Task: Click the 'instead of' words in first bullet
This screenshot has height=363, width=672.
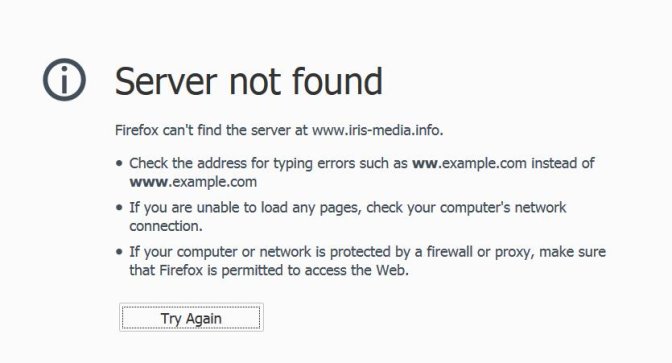Action: (x=563, y=163)
